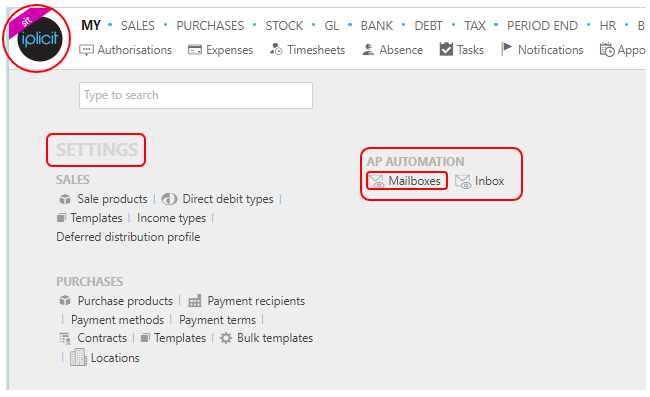This screenshot has width=650, height=397.
Task: Open Deferred distribution profile link
Action: click(x=128, y=237)
